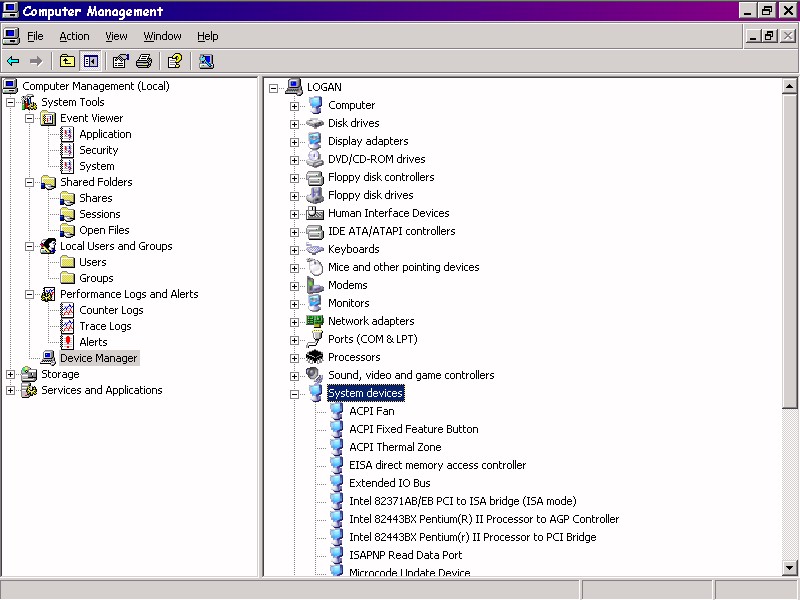Expand the Services and Applications node
The height and width of the screenshot is (600, 800).
(10, 390)
